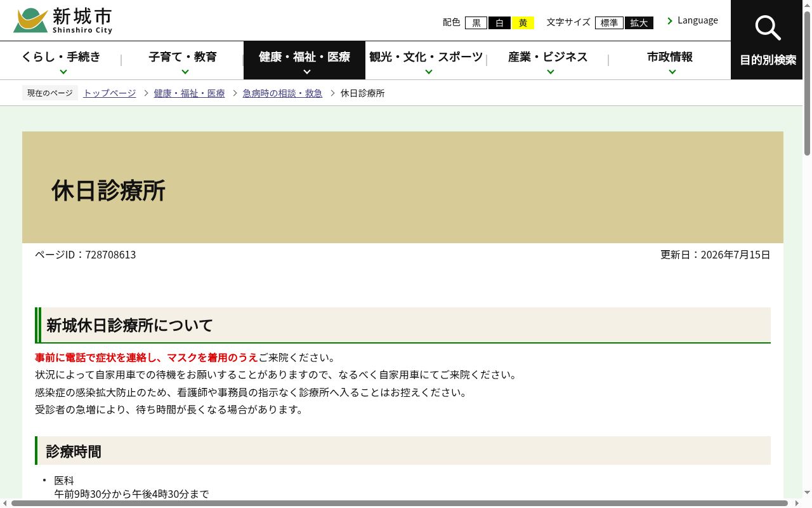Open the magnifier search icon 目的別検索

click(x=768, y=40)
